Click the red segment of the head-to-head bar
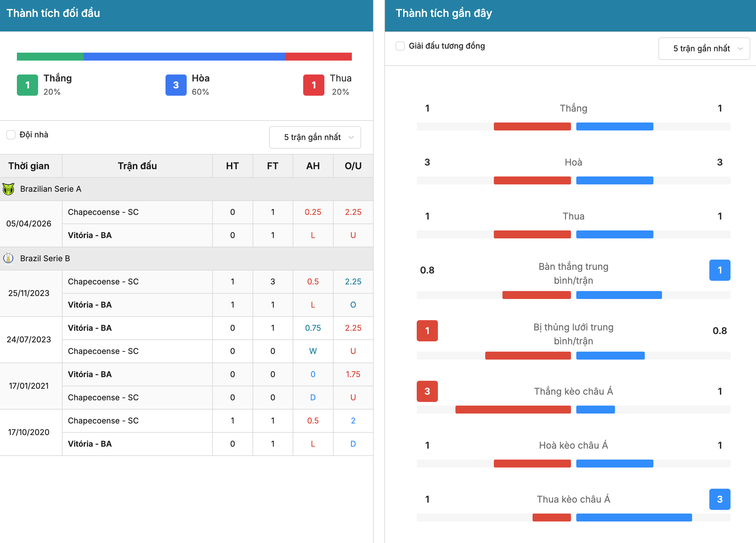 [x=318, y=57]
